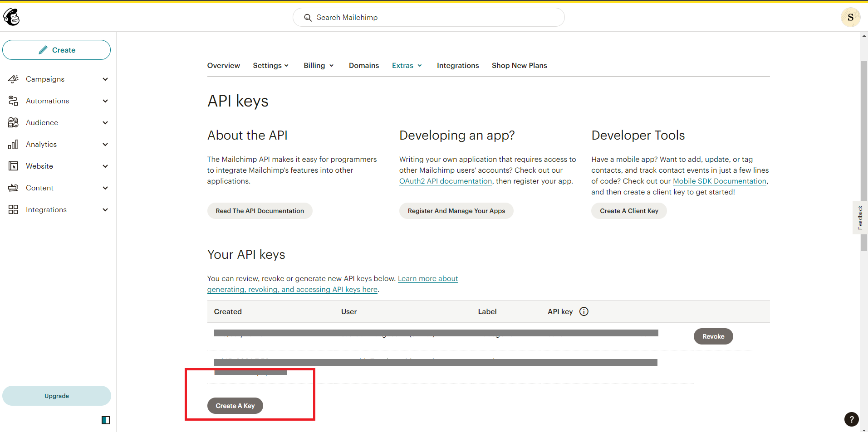
Task: Click the Audience people icon
Action: [x=13, y=122]
